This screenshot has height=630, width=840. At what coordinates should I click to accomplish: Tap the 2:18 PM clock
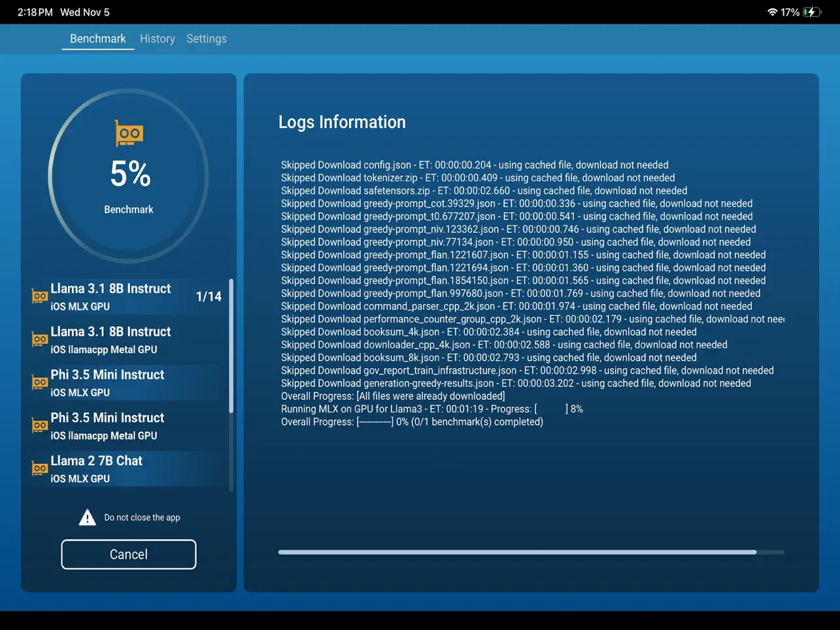pyautogui.click(x=35, y=12)
